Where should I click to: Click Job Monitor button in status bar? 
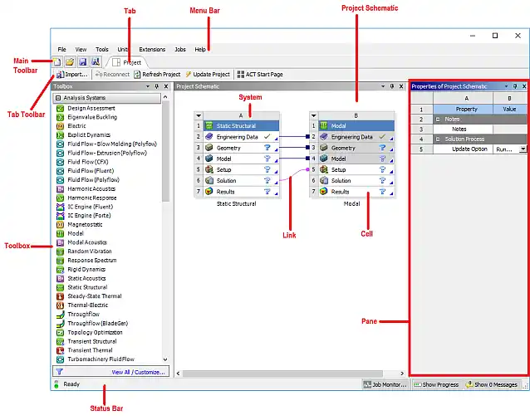(x=385, y=384)
